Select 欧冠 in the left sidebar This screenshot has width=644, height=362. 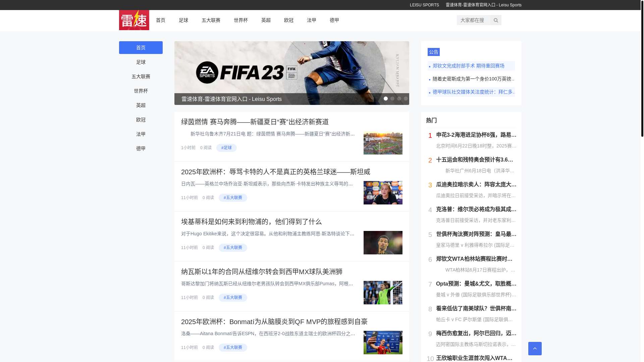tap(141, 120)
